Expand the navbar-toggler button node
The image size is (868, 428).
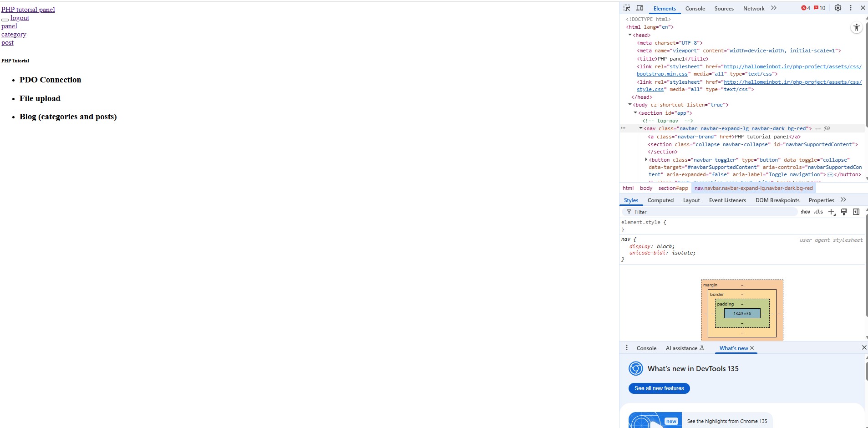pyautogui.click(x=646, y=160)
